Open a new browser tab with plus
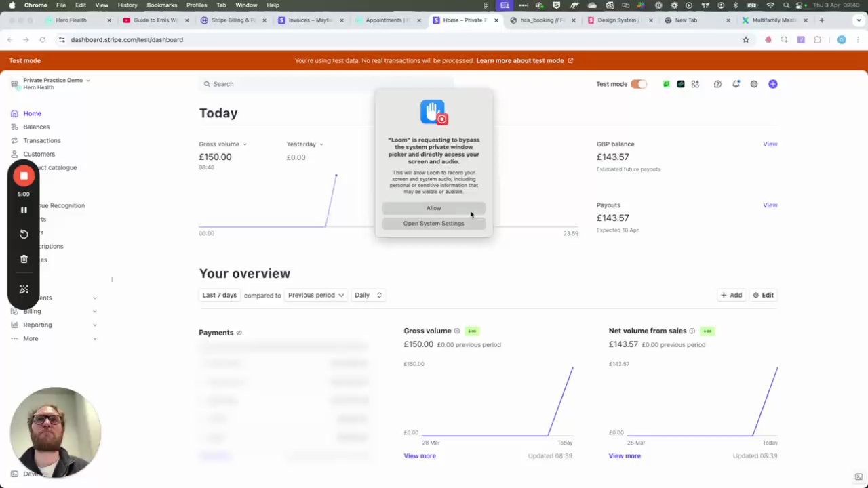Image resolution: width=868 pixels, height=488 pixels. click(x=822, y=20)
